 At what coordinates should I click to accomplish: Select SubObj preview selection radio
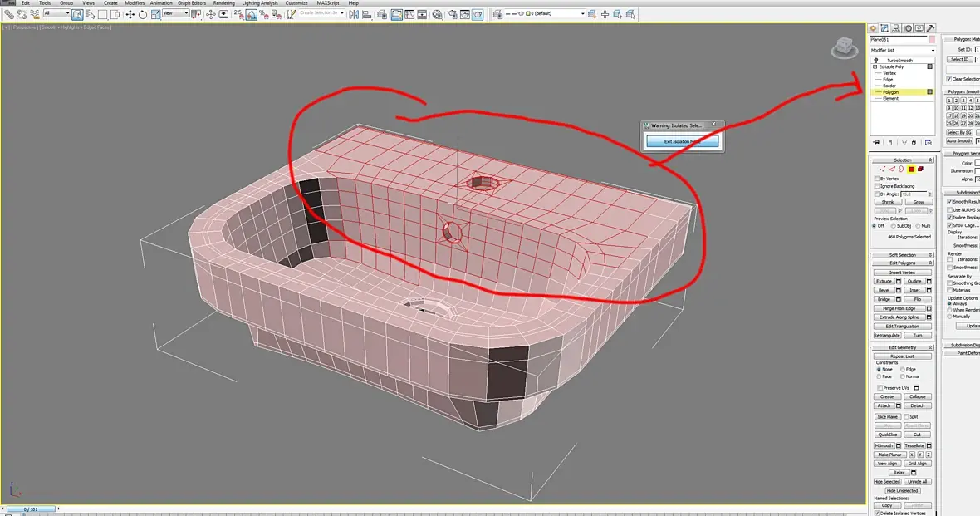click(x=894, y=226)
